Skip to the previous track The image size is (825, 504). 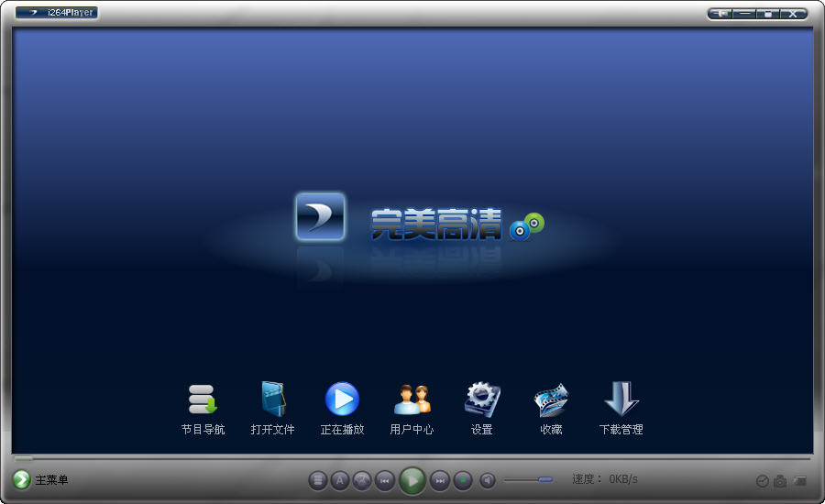385,480
